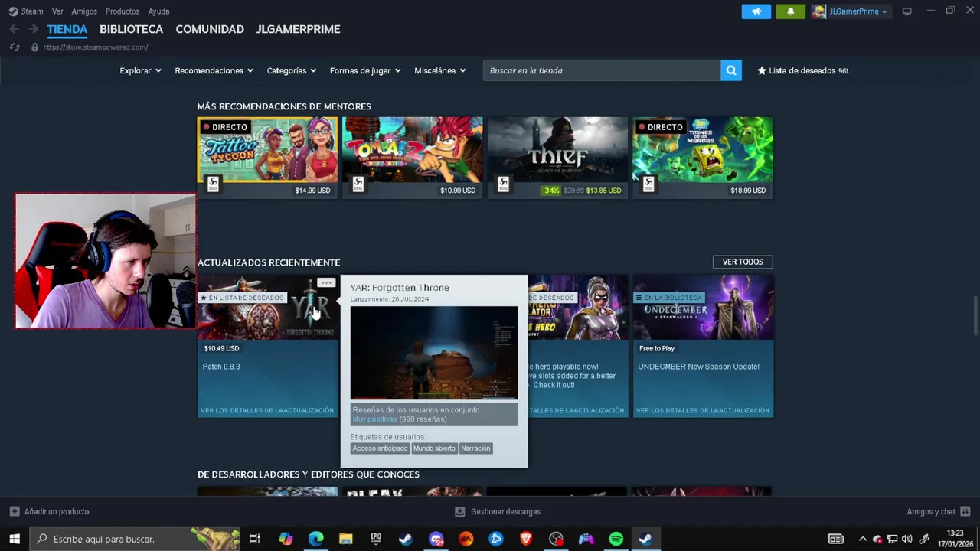Open the Amigos y chat icon

pyautogui.click(x=965, y=511)
